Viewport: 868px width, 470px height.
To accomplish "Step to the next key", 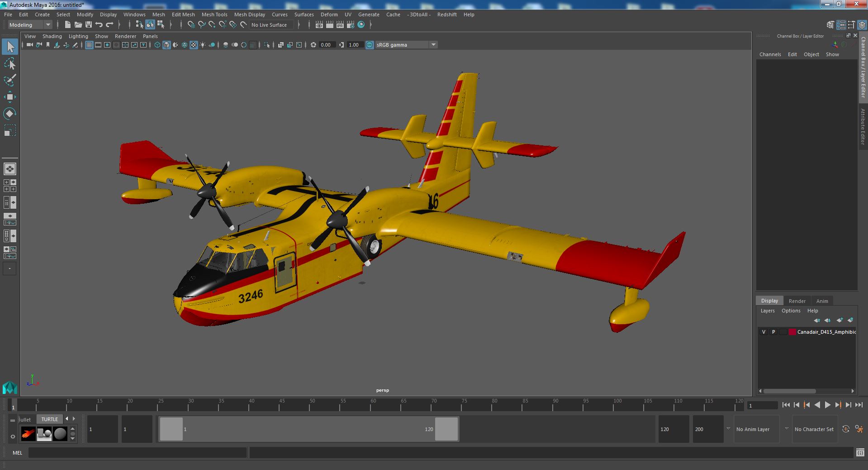I will click(838, 405).
